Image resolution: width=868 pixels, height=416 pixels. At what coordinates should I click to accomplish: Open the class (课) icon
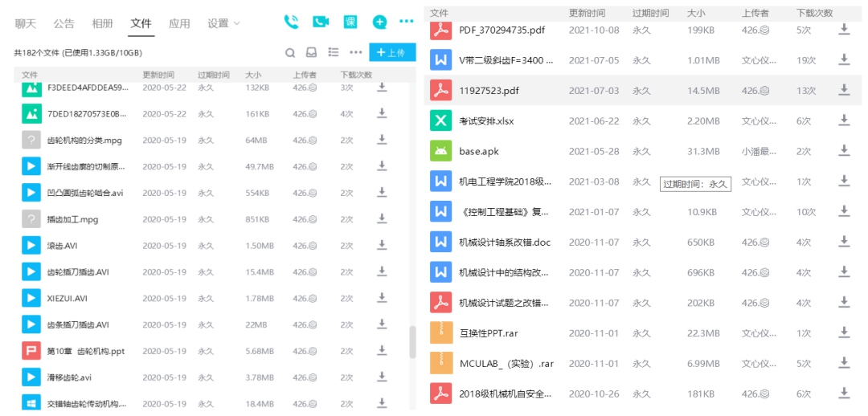[x=350, y=22]
